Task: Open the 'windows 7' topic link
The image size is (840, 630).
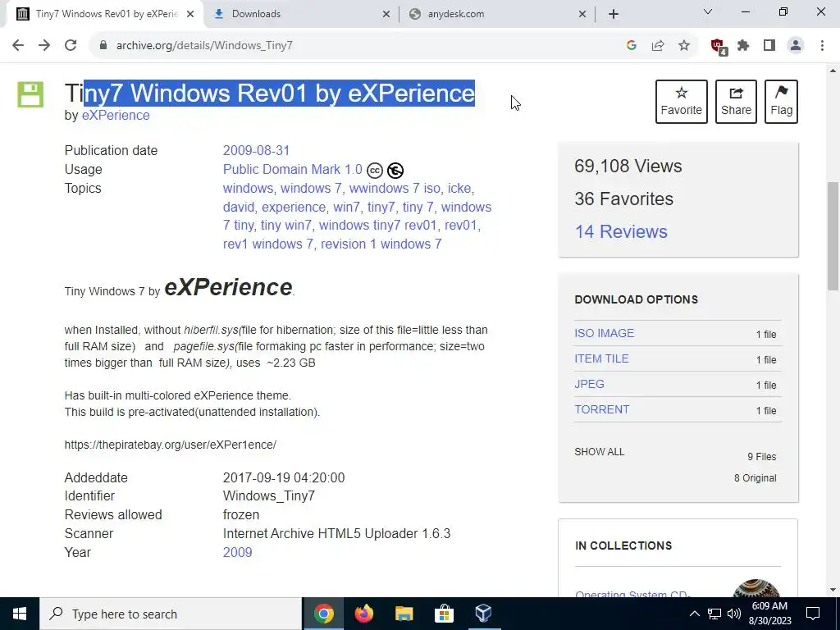Action: coord(311,188)
